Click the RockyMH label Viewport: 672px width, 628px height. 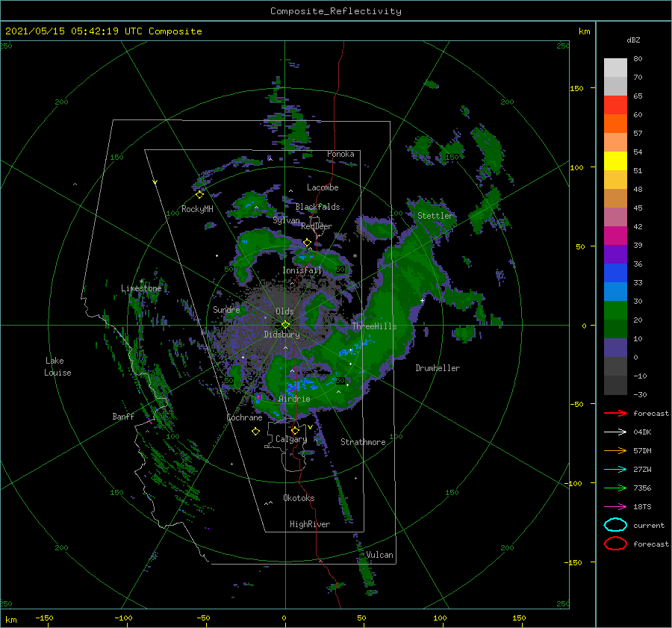197,209
